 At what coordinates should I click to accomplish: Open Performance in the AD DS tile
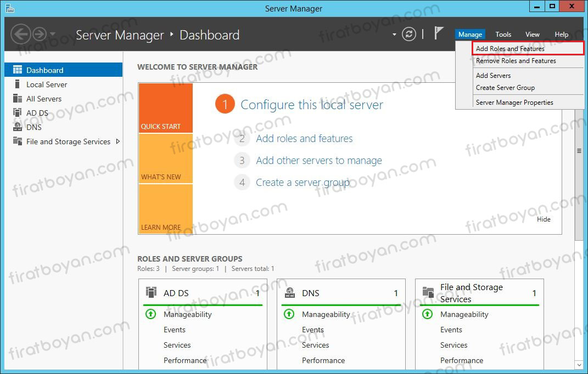185,360
